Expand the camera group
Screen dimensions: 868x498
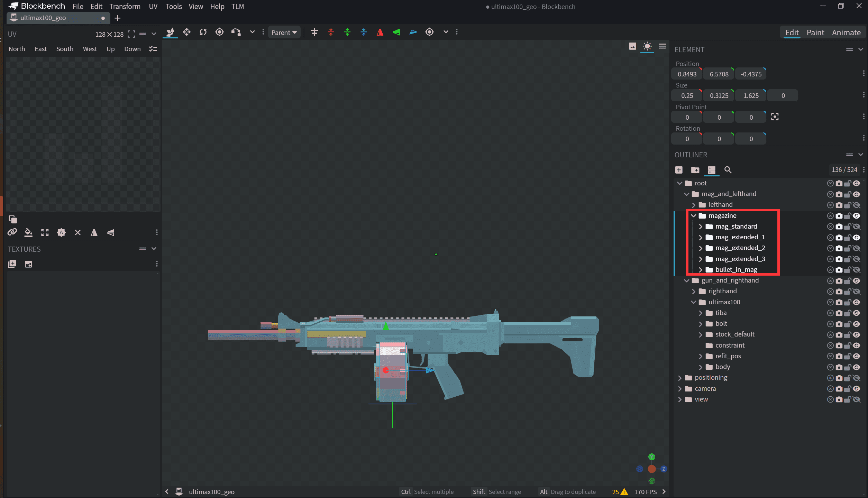coord(680,389)
